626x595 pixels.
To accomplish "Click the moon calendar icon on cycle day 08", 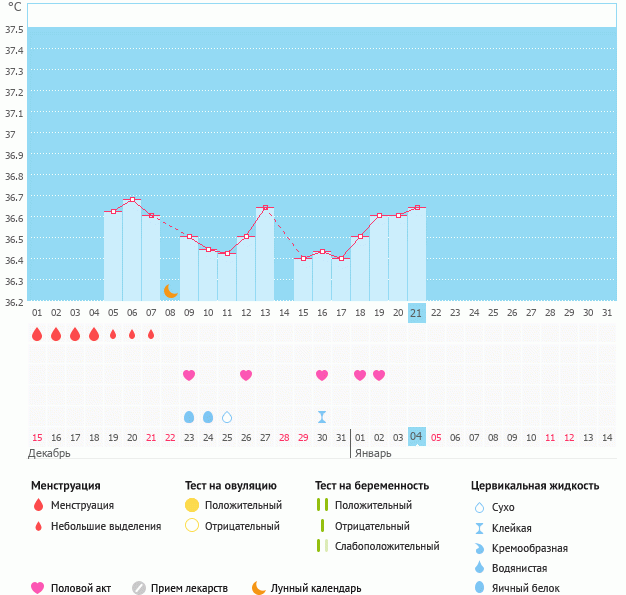I will click(170, 291).
